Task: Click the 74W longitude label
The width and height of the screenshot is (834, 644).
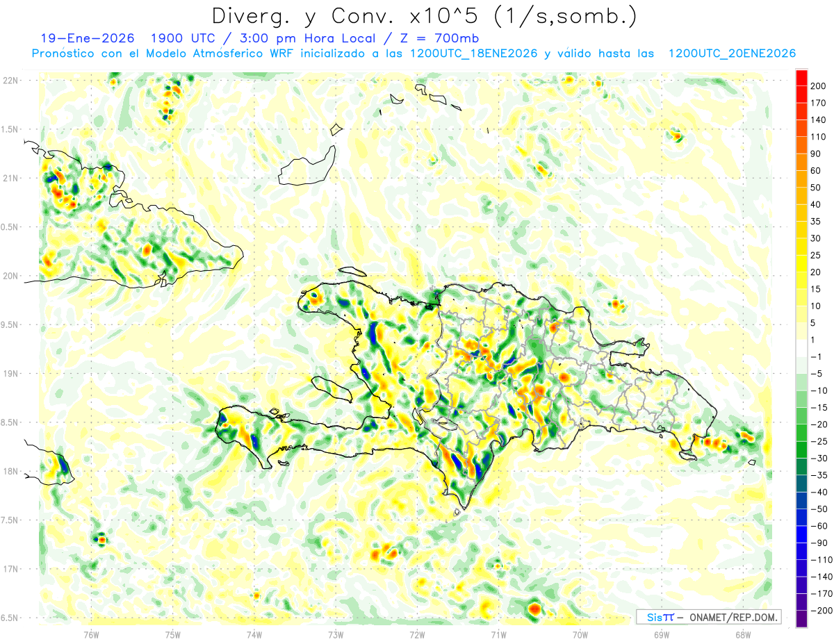Action: [x=254, y=634]
